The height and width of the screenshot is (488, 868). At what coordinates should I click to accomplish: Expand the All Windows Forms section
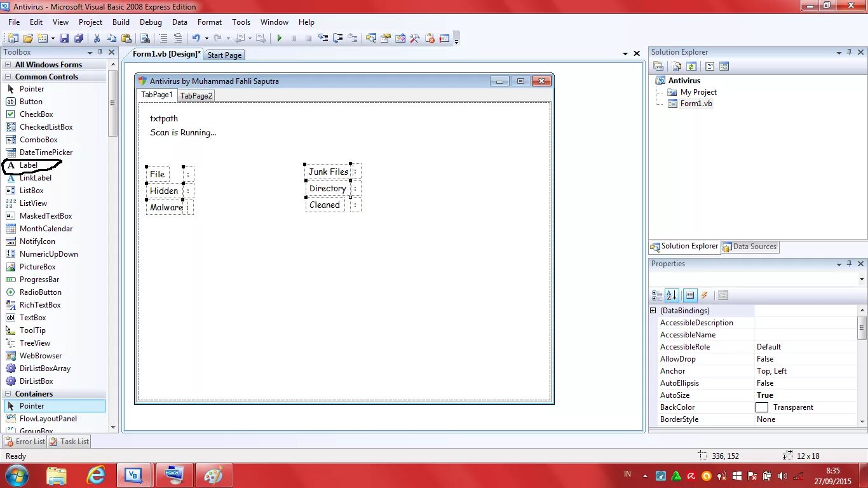[x=8, y=65]
